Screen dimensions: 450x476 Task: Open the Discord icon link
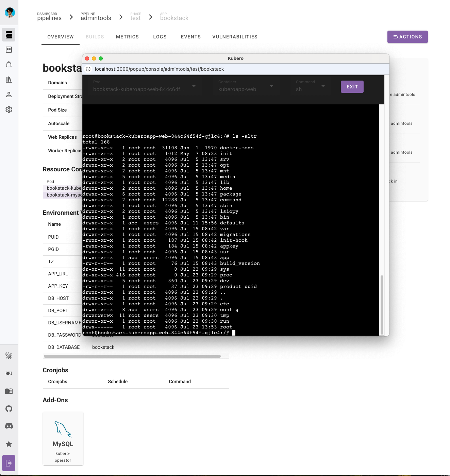(x=9, y=426)
